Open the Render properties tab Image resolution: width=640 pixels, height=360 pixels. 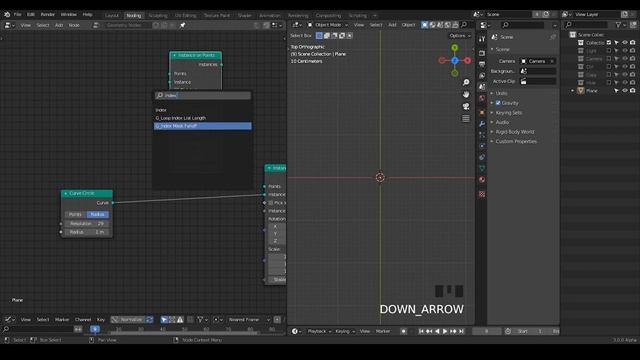coord(482,53)
